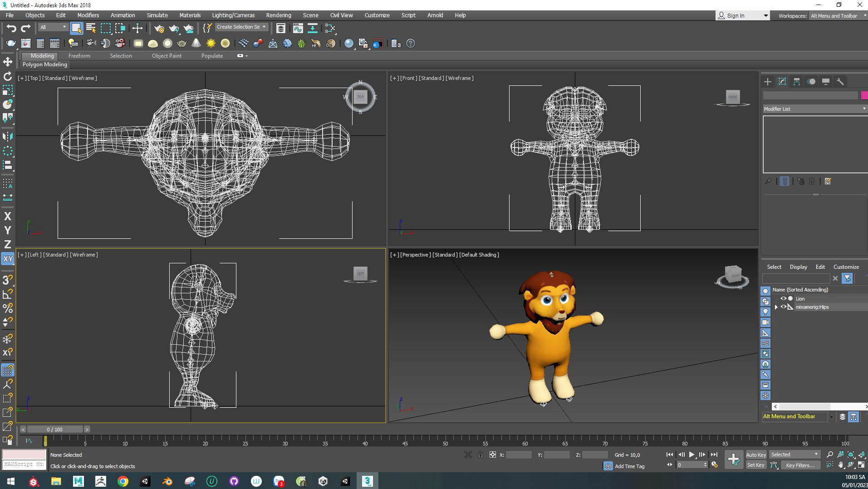Click the Mirror tool in left toolbar

[8, 136]
